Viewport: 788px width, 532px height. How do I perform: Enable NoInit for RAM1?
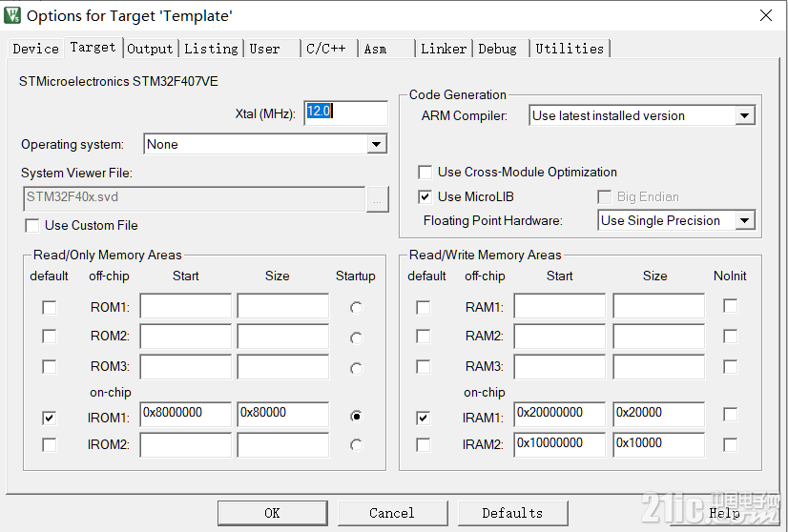point(730,305)
